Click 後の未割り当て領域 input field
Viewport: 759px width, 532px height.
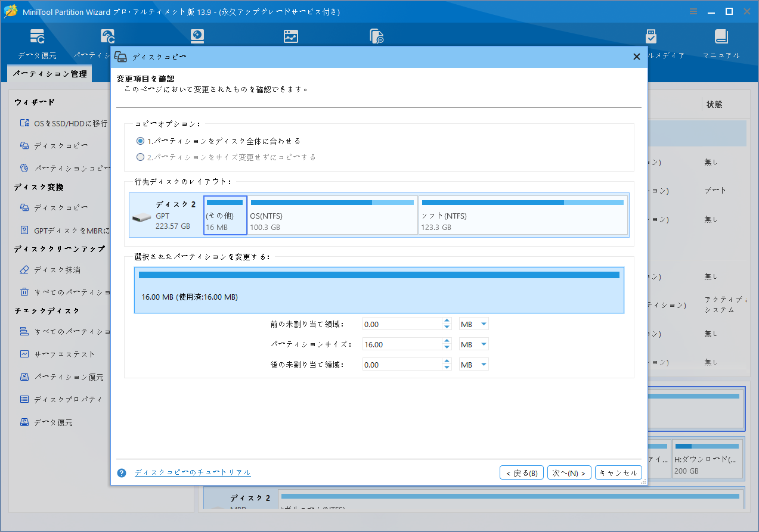click(x=402, y=365)
